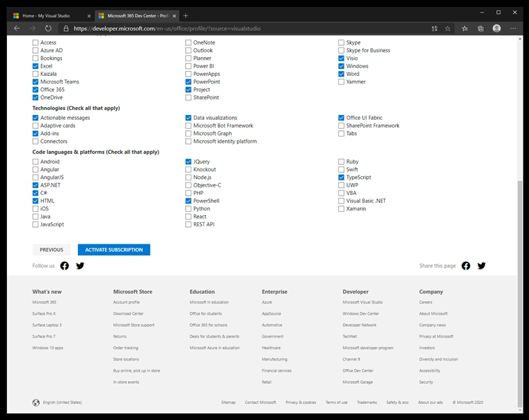529x420 pixels.
Task: Open Microsoft Visual Studio footer link
Action: (x=363, y=302)
